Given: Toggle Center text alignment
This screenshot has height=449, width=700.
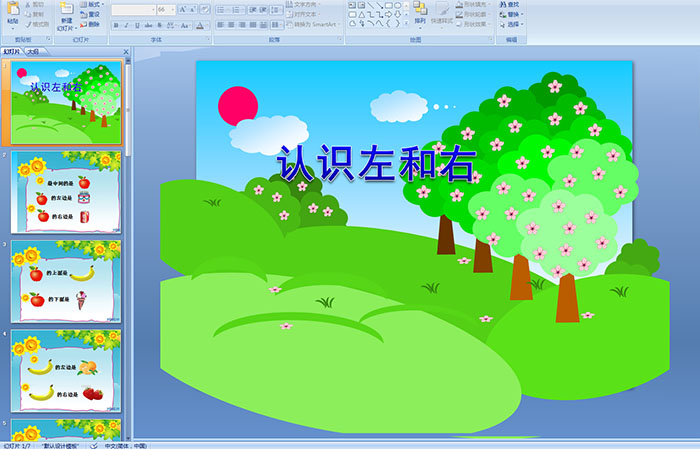Looking at the screenshot, I should pos(231,25).
